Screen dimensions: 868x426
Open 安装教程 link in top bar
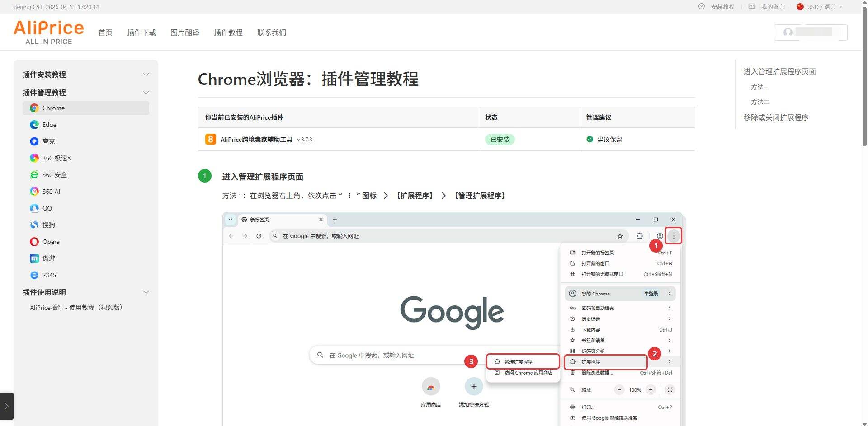click(x=722, y=7)
